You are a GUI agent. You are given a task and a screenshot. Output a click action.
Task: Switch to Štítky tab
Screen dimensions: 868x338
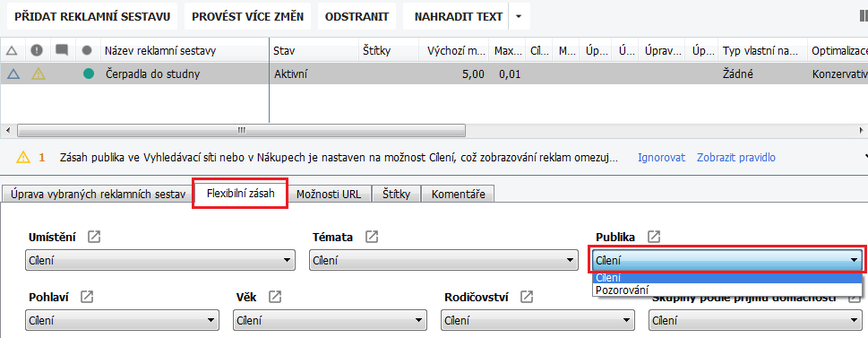pyautogui.click(x=396, y=194)
